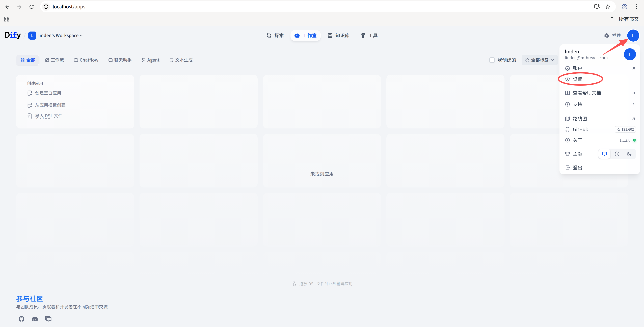Click the 1.13.0 version number
This screenshot has height=327, width=644.
tap(625, 140)
